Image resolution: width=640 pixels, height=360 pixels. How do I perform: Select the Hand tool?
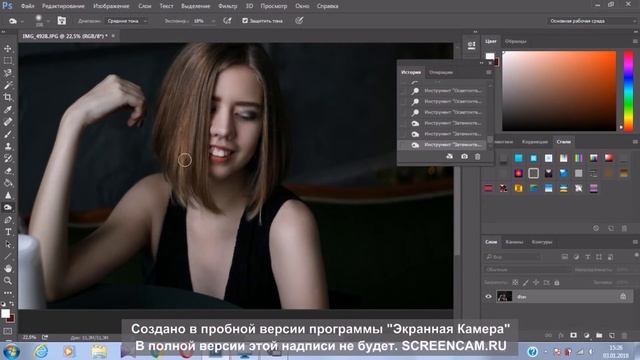(8, 268)
